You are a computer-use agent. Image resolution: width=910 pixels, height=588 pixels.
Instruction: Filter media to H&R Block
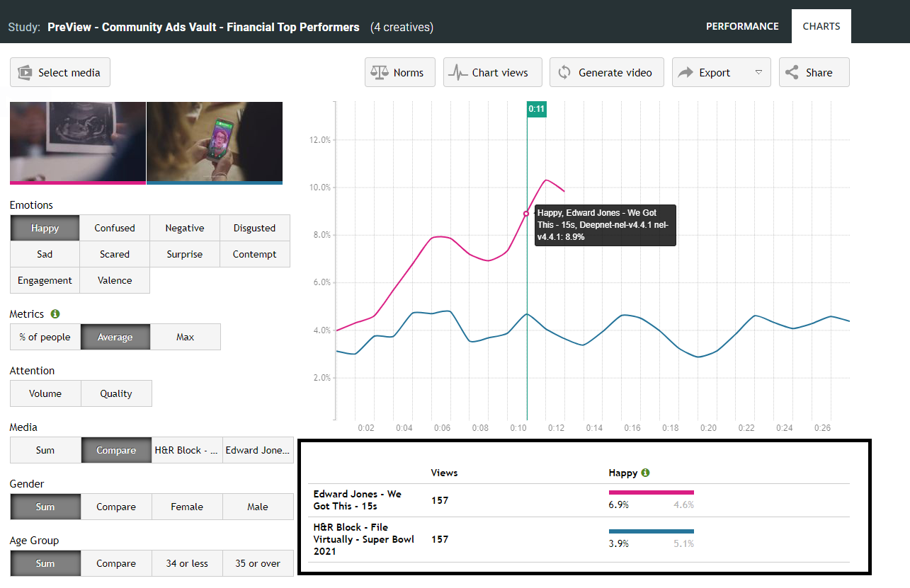(x=187, y=450)
